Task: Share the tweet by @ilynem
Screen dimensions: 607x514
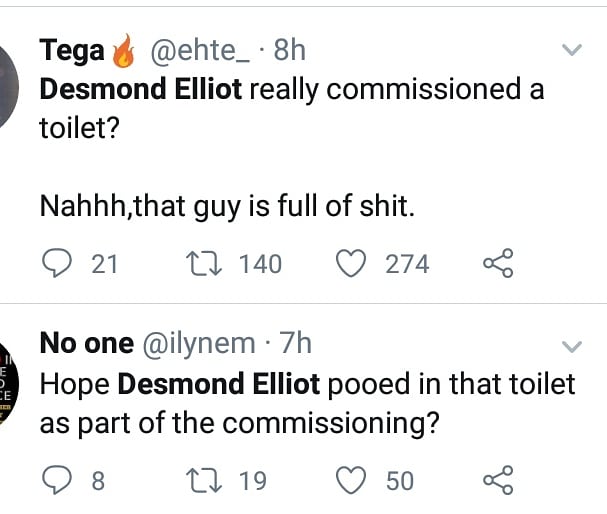Action: [497, 480]
